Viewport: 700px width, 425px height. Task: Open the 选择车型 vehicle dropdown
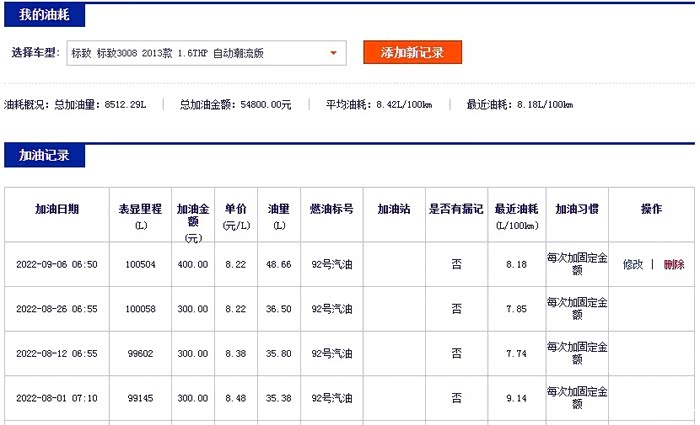tap(206, 53)
